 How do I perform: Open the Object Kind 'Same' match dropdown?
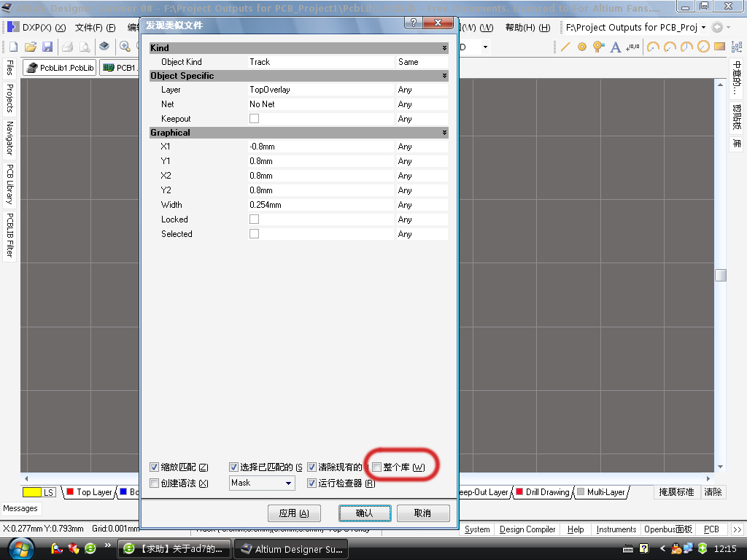422,62
